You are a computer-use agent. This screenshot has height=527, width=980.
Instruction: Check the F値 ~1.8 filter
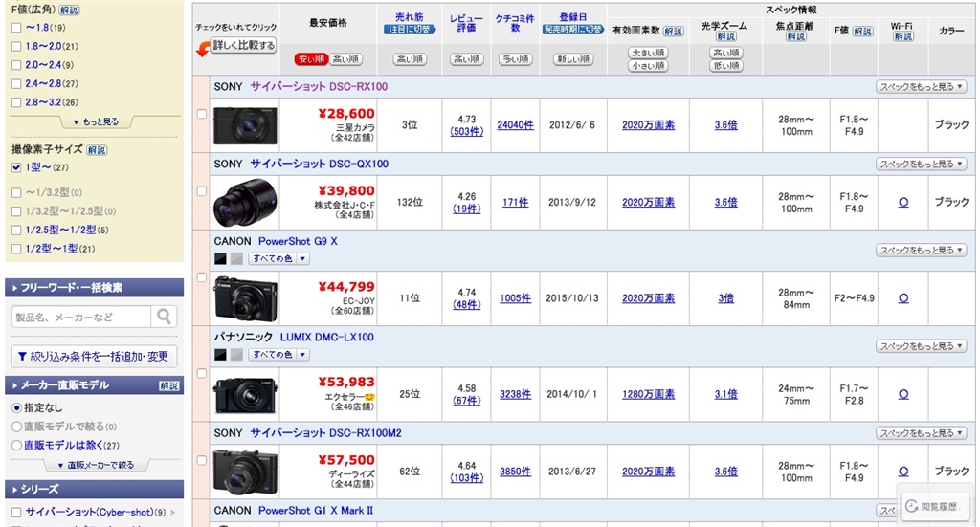point(16,28)
